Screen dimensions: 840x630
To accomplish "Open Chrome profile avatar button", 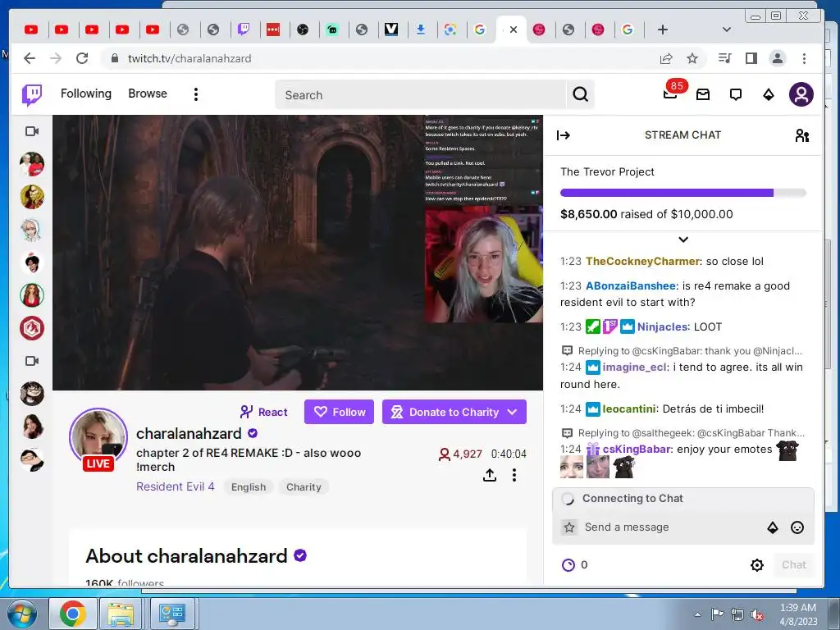I will pyautogui.click(x=778, y=58).
